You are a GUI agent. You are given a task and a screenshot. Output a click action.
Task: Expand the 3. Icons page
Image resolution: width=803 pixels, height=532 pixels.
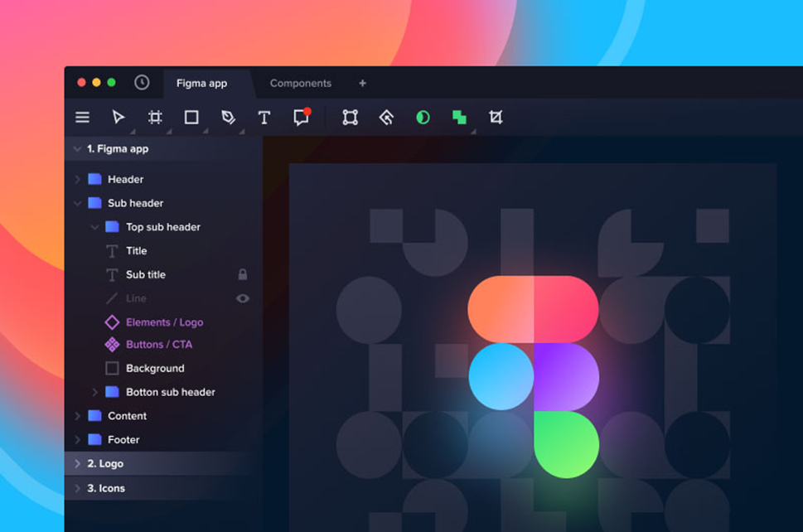point(78,488)
